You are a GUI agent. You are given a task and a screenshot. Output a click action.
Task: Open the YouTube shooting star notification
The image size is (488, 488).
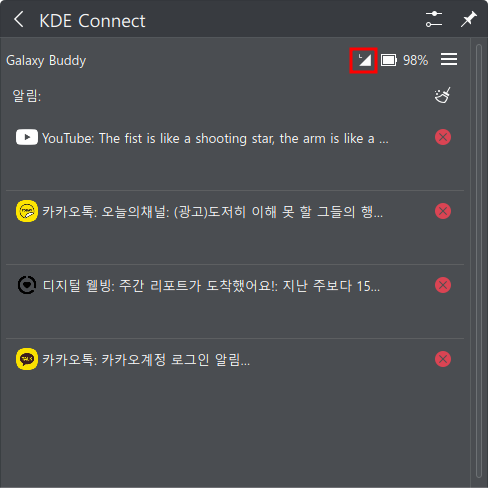[x=215, y=138]
